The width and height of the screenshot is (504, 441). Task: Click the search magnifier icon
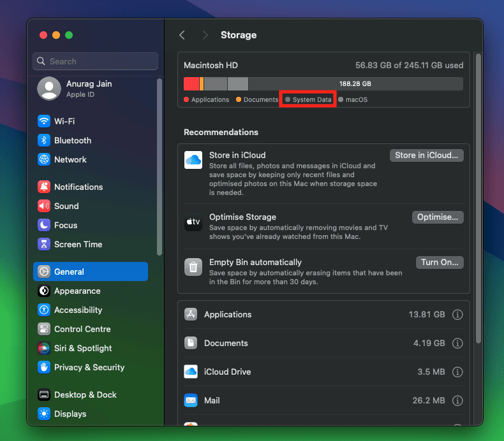click(x=41, y=61)
